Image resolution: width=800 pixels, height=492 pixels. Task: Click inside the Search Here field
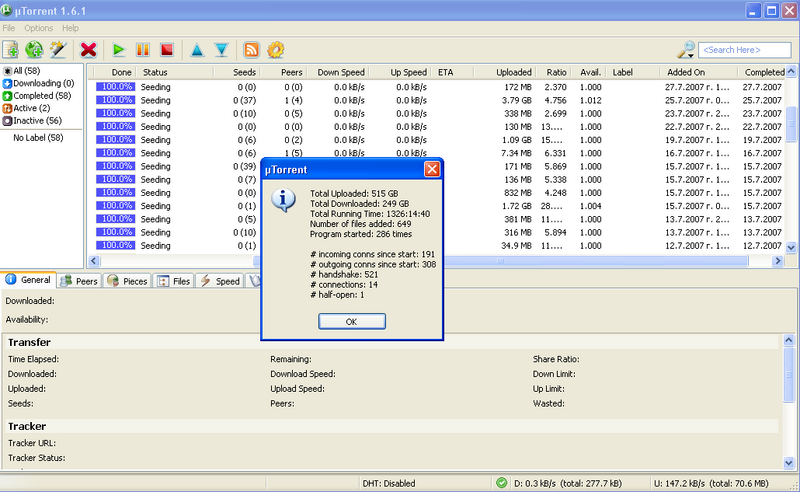click(744, 50)
